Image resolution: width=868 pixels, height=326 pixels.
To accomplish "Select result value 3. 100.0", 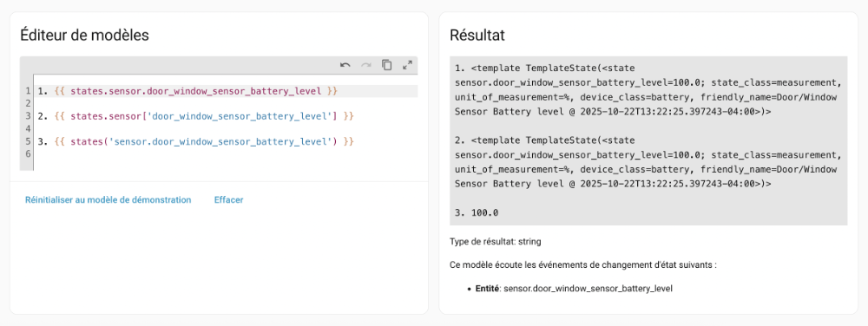I will 477,212.
